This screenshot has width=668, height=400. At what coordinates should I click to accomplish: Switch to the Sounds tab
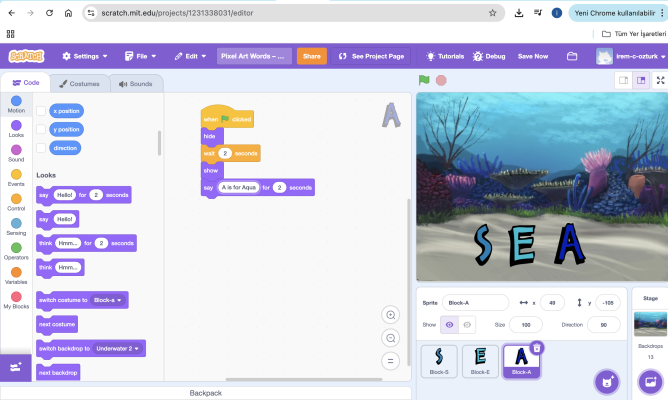pos(136,84)
